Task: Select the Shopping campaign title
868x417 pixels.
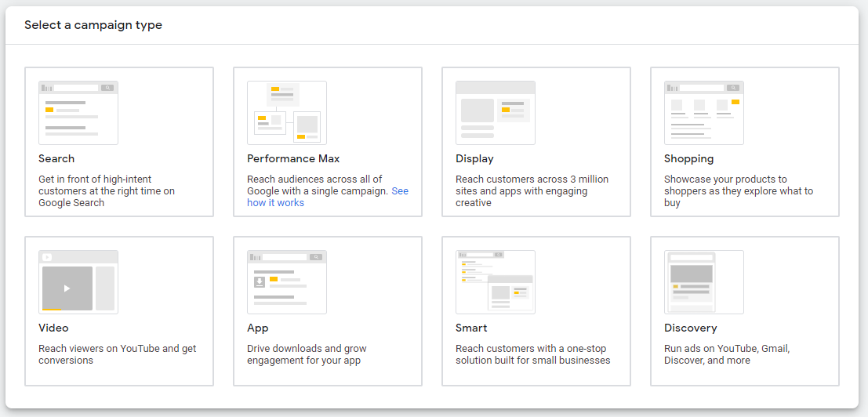Action: pos(688,159)
